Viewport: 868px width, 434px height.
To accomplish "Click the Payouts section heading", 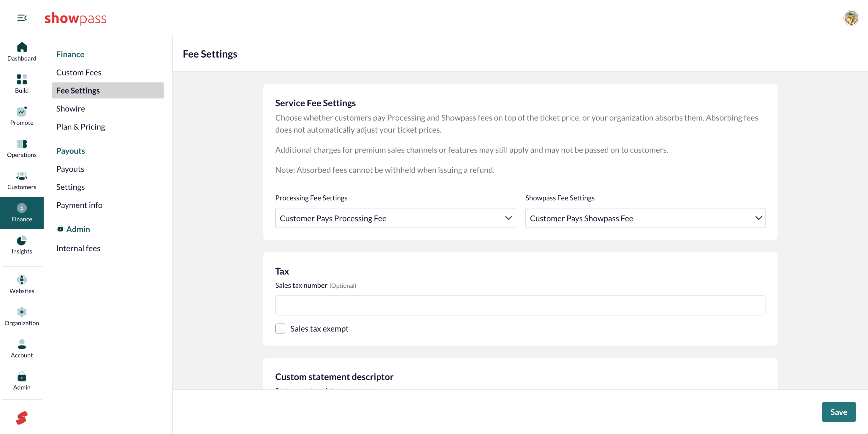I will click(x=70, y=151).
